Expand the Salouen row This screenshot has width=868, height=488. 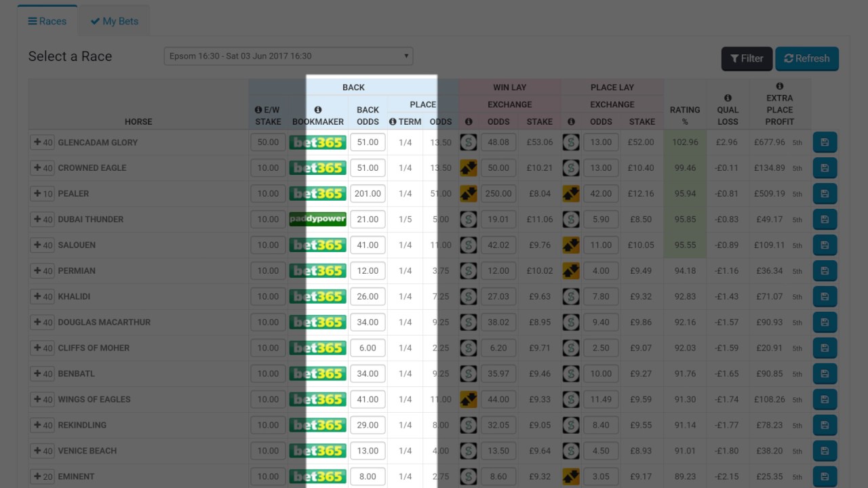tap(43, 245)
